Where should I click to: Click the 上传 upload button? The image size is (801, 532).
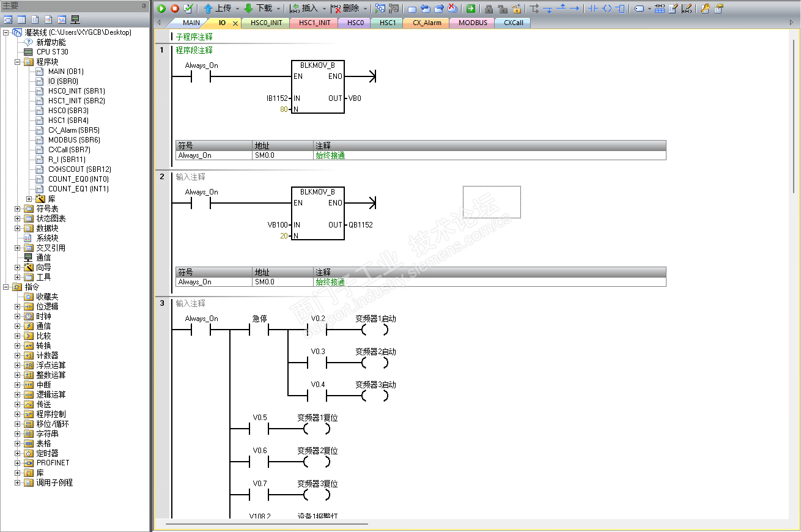pos(217,9)
